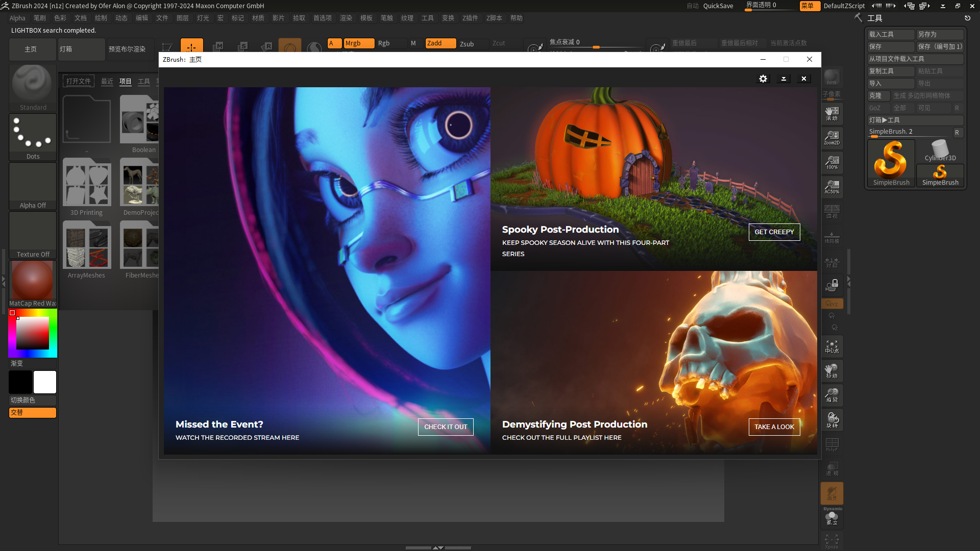The width and height of the screenshot is (980, 551).
Task: Open the 笔刷 brush menu
Action: tap(39, 18)
